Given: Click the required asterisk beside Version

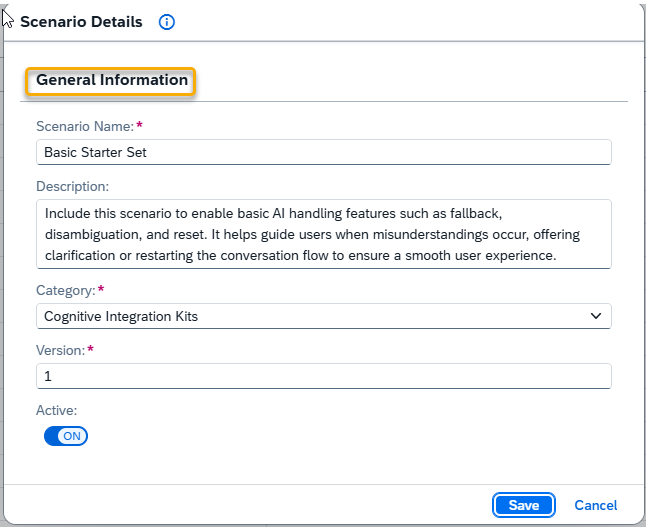Looking at the screenshot, I should (91, 349).
